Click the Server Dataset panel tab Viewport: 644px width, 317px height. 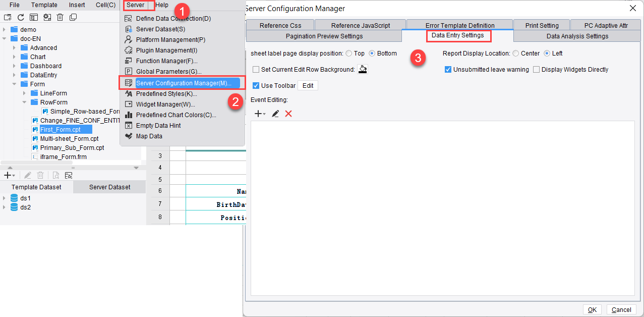point(109,187)
